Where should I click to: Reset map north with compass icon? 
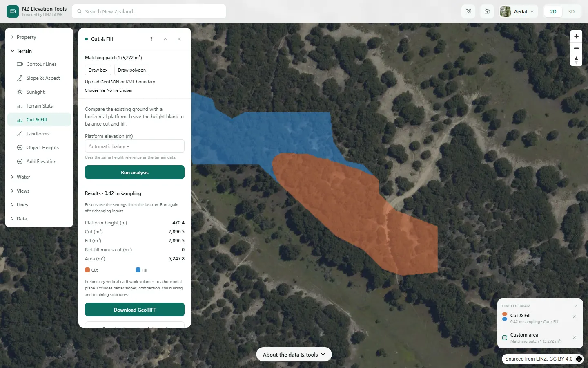576,60
